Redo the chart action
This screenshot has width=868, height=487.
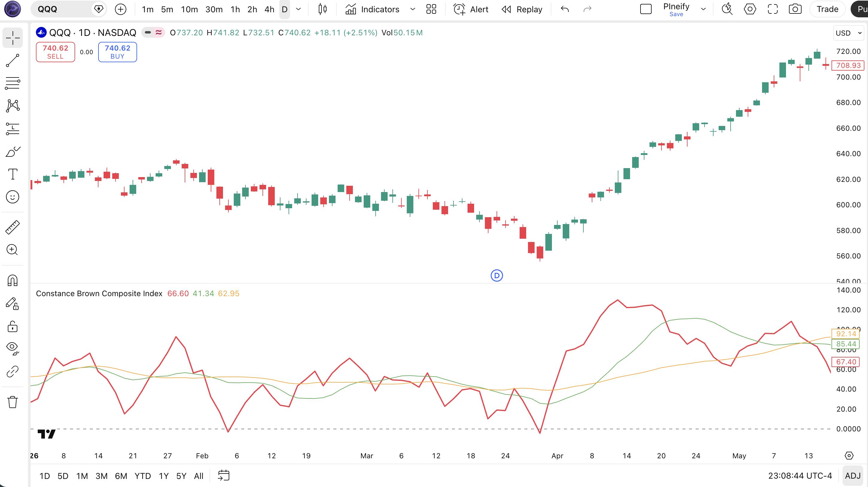[587, 9]
